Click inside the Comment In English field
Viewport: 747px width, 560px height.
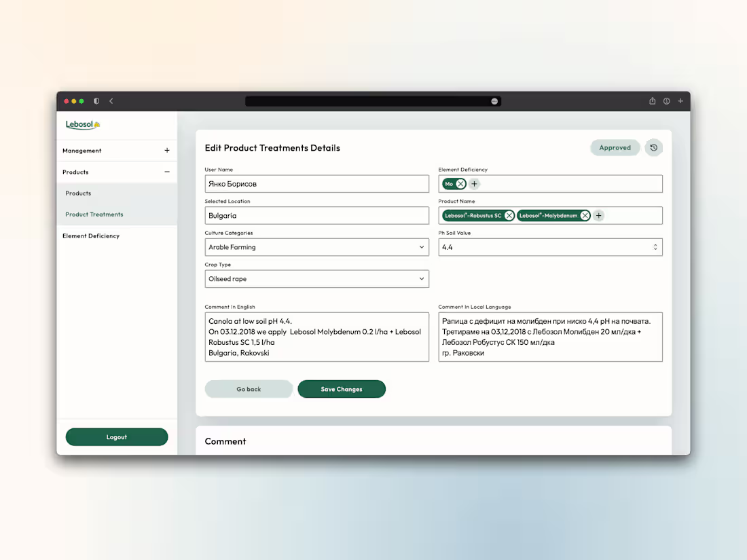(316, 336)
